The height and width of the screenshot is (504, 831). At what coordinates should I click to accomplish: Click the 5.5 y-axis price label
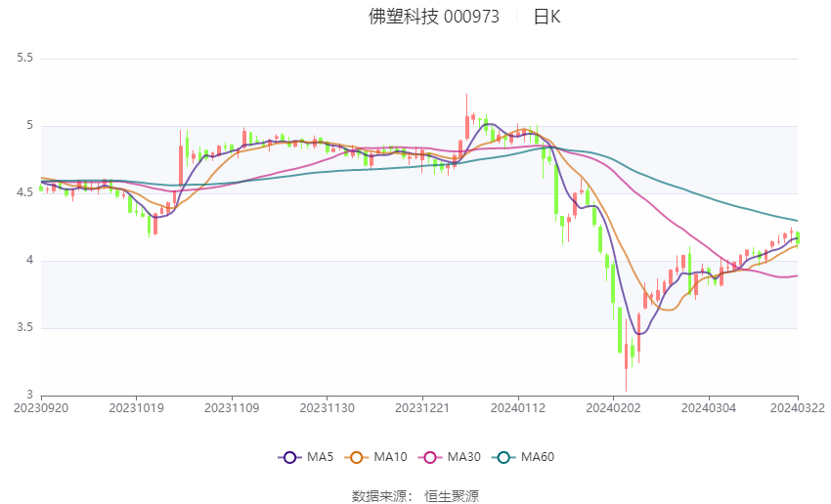pyautogui.click(x=24, y=59)
